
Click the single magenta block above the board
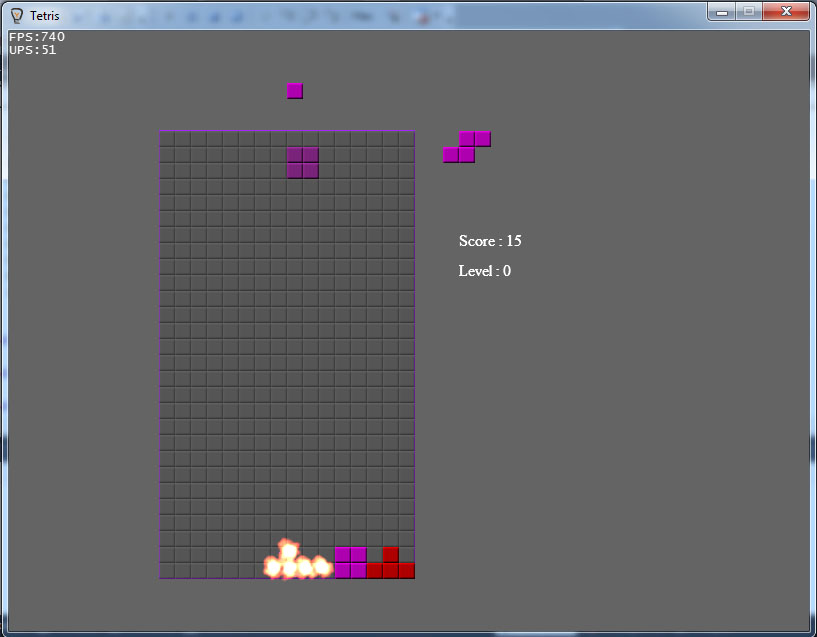(295, 91)
